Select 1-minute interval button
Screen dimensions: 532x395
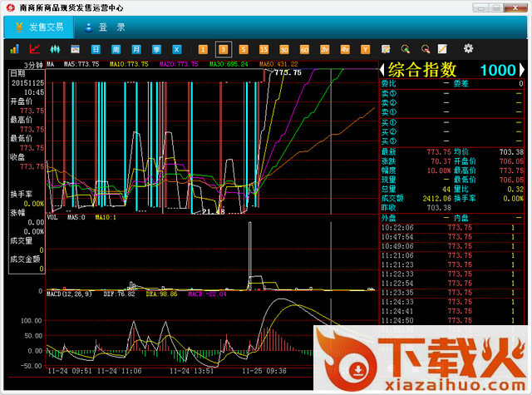(x=203, y=50)
